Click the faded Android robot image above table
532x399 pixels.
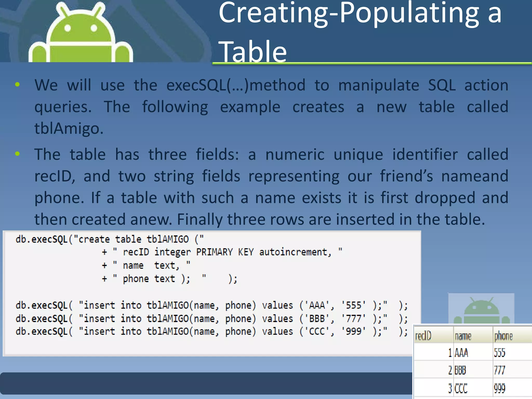[481, 309]
